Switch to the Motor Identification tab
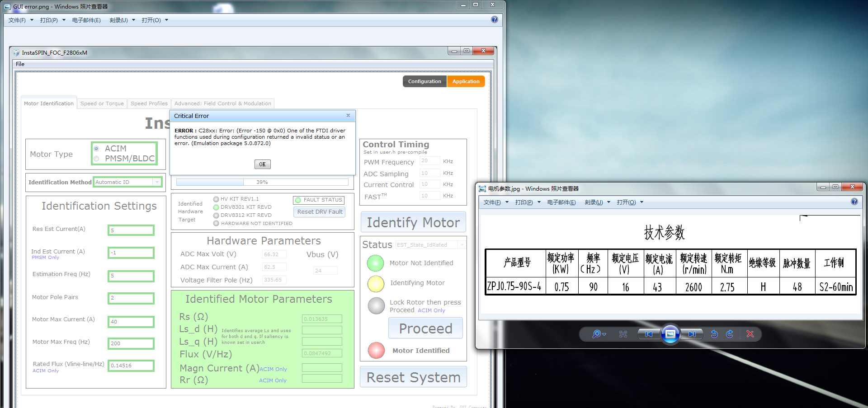 pyautogui.click(x=49, y=103)
